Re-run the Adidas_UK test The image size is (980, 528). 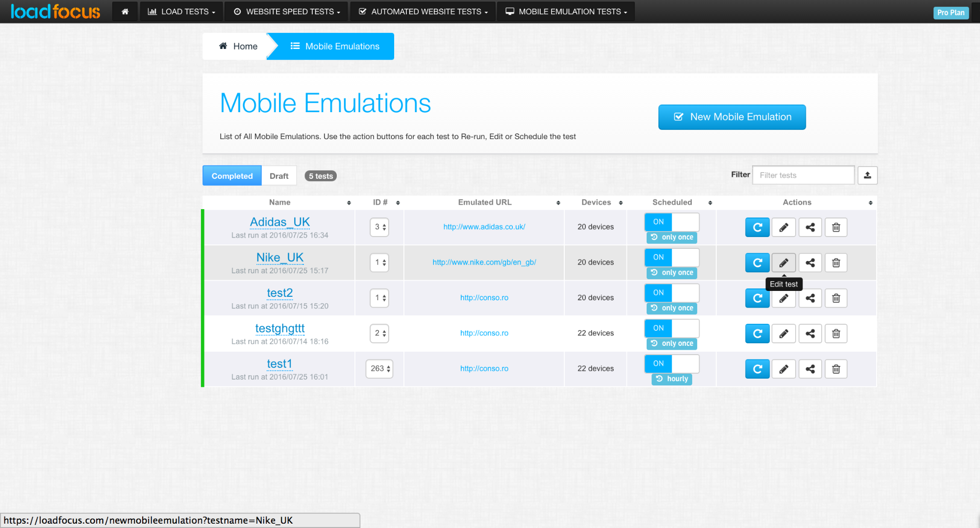757,227
